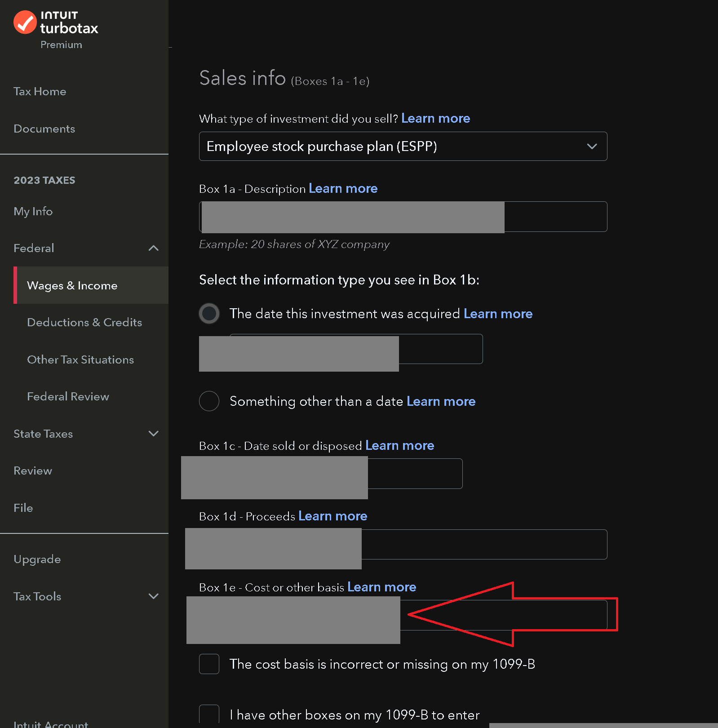Click the 'Premium' label under logo

61,44
